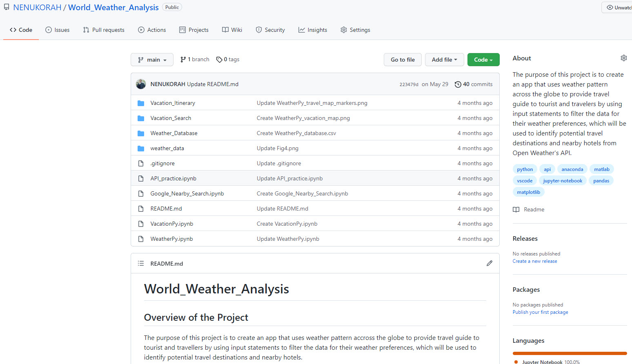Open the commit history clock icon
The width and height of the screenshot is (632, 364).
pos(458,84)
